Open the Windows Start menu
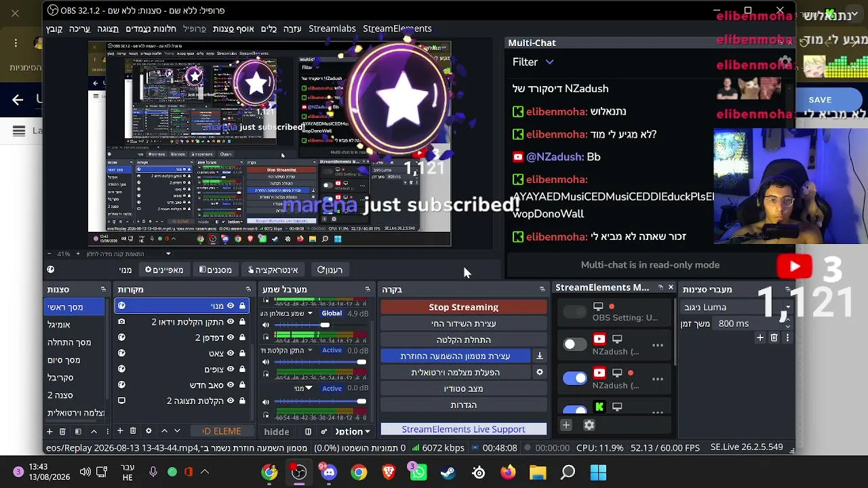868x488 pixels. pyautogui.click(x=598, y=472)
